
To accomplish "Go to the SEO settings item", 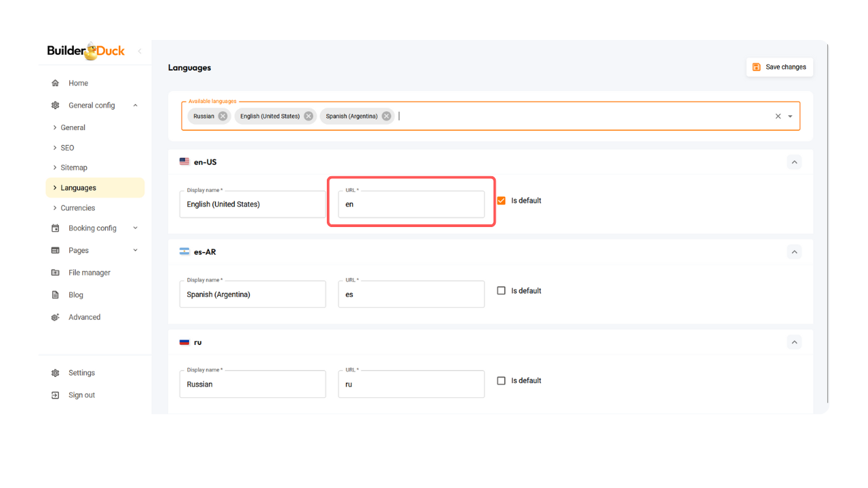I will click(x=67, y=148).
